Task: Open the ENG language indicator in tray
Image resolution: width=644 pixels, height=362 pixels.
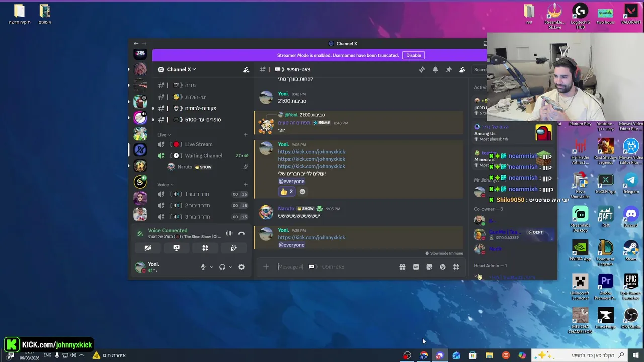Action: click(x=47, y=355)
